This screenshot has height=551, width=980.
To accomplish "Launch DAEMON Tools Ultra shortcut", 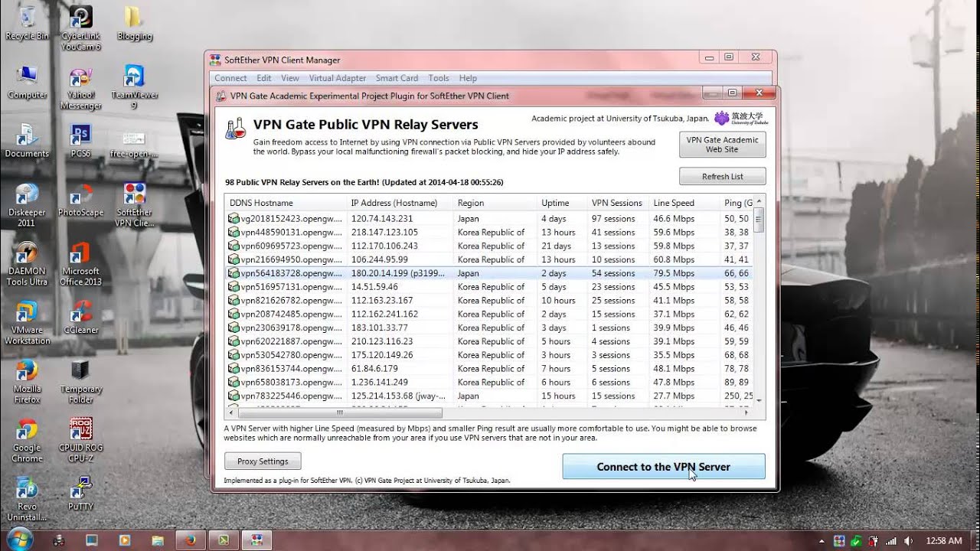I will tap(27, 263).
